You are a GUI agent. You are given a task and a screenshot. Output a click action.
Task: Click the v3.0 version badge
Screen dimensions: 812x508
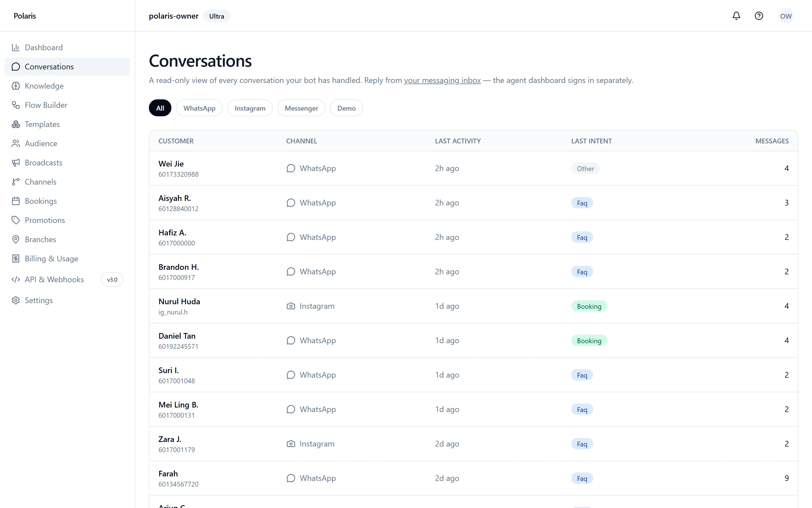(x=112, y=279)
